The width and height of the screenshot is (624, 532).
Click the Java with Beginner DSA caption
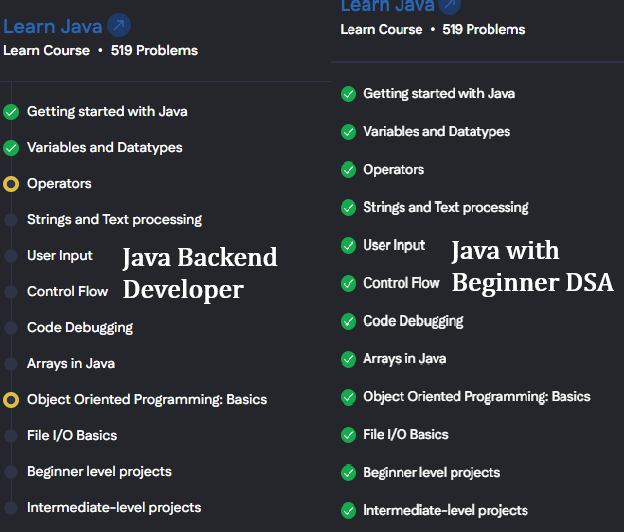pyautogui.click(x=532, y=267)
